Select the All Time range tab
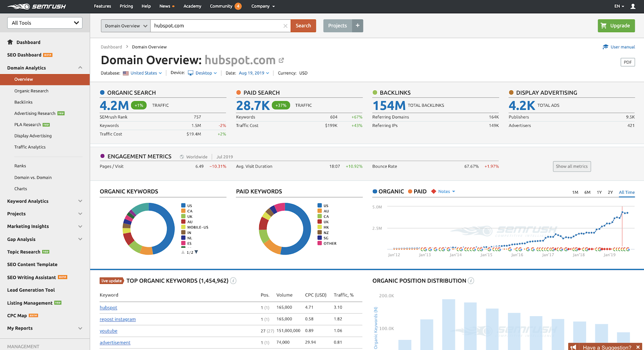This screenshot has width=644, height=350. (x=627, y=193)
